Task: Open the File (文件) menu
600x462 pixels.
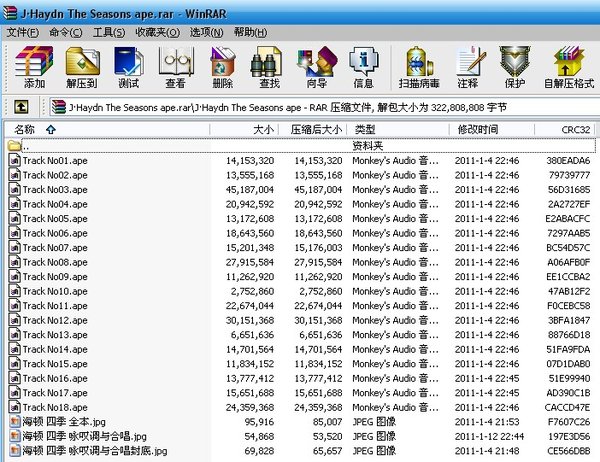Action: point(23,33)
